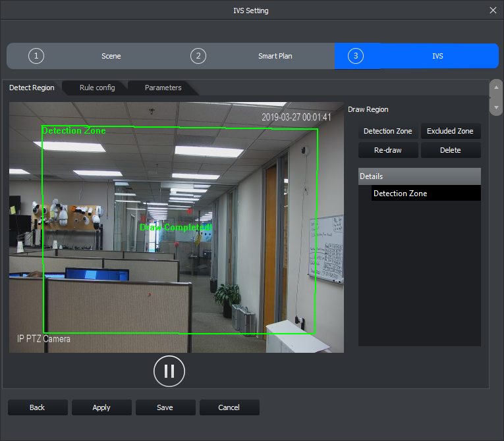
Task: Apply the IVS settings
Action: [101, 407]
